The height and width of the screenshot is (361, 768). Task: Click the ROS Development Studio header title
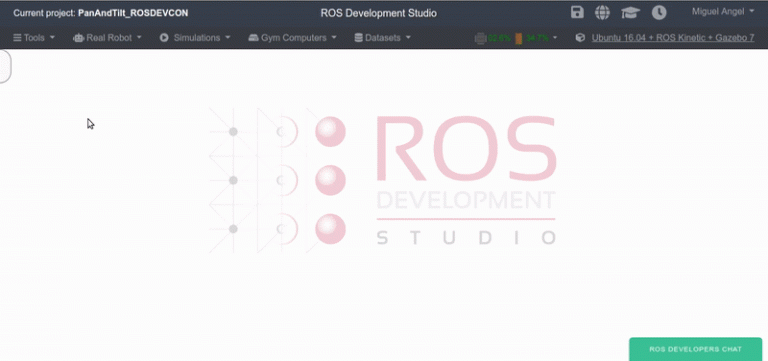[379, 13]
